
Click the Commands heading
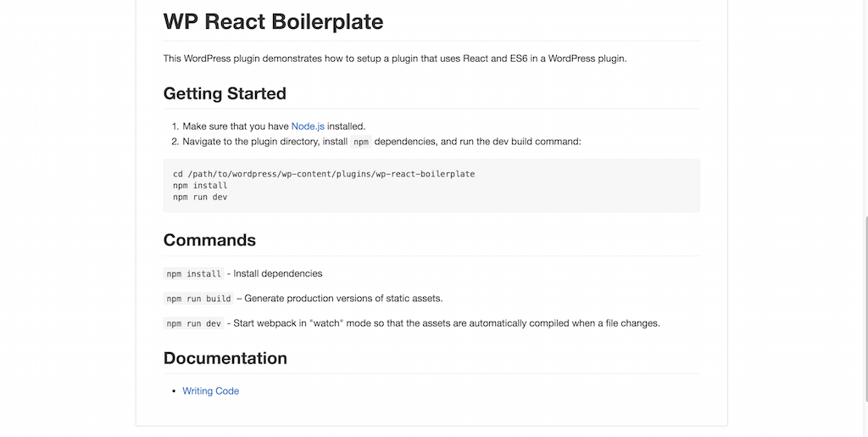tap(210, 240)
